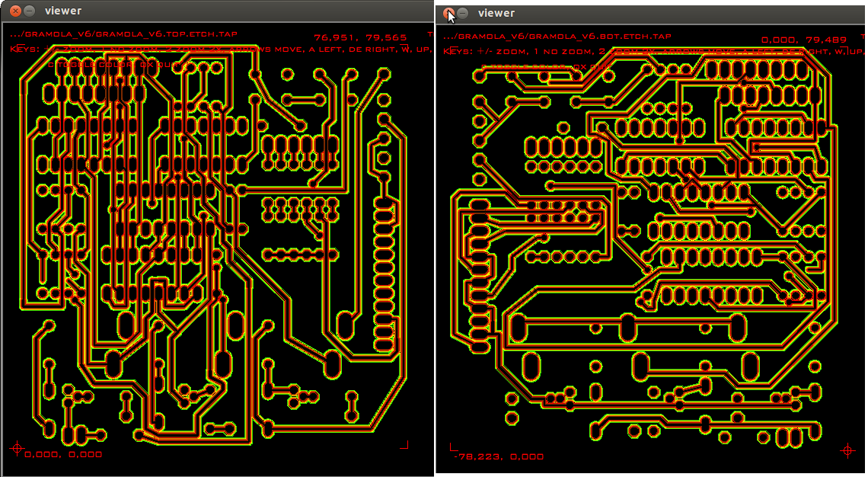Click bottom-right corner marker in left viewer
Screen dimensions: 868x477
pos(406,444)
